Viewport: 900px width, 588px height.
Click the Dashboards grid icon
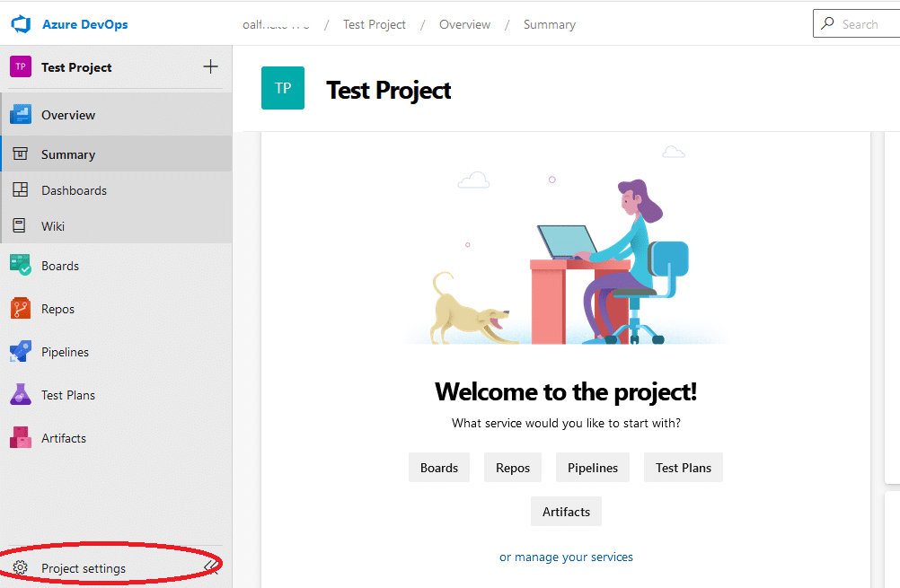coord(20,190)
